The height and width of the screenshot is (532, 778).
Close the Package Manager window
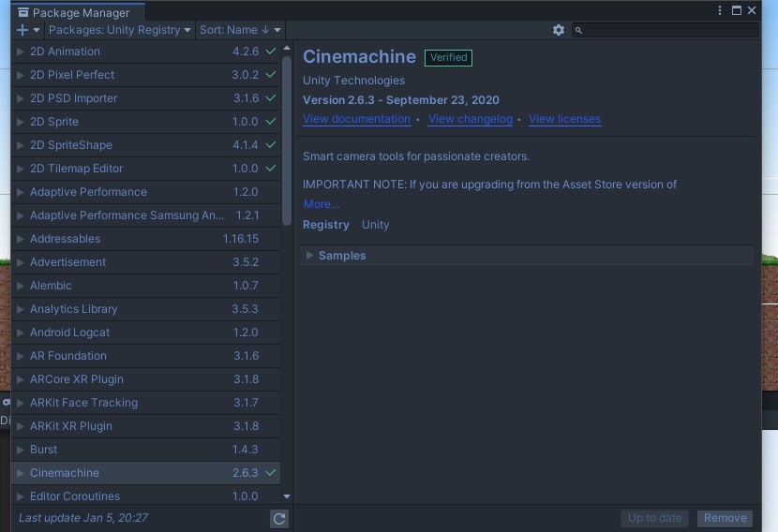[752, 10]
